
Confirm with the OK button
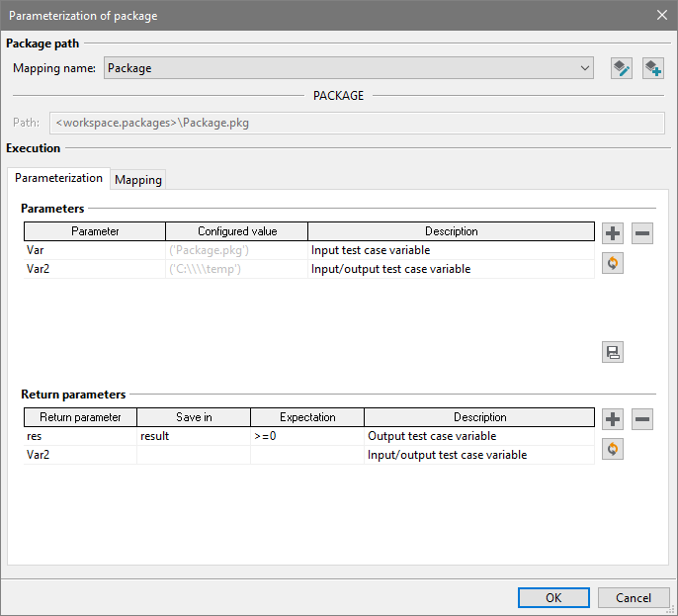553,598
